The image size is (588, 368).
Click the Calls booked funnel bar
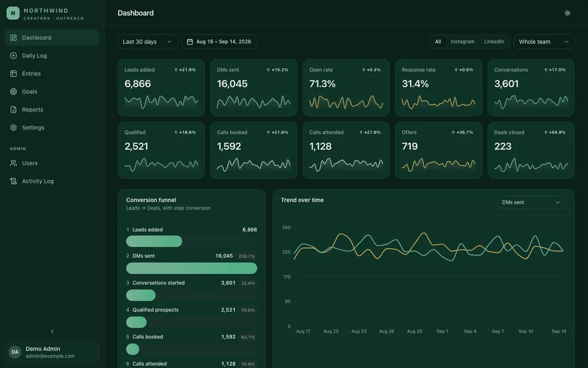[x=133, y=349]
